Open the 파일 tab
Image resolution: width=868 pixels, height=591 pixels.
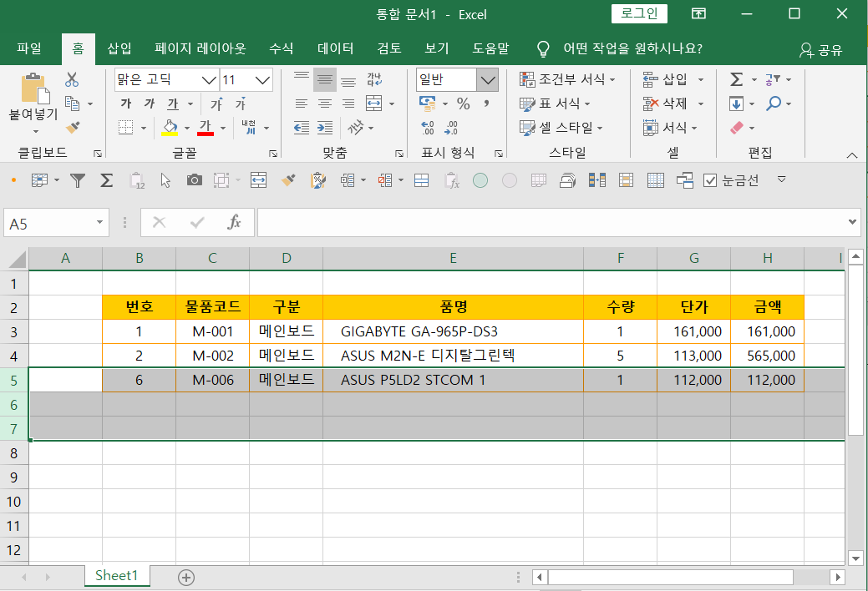(x=28, y=48)
